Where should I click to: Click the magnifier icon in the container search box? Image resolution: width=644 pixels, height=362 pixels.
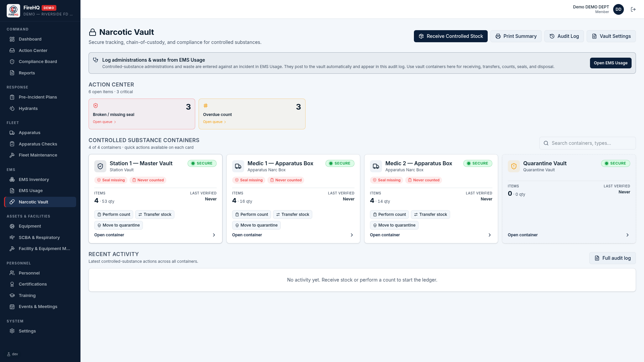tap(546, 143)
